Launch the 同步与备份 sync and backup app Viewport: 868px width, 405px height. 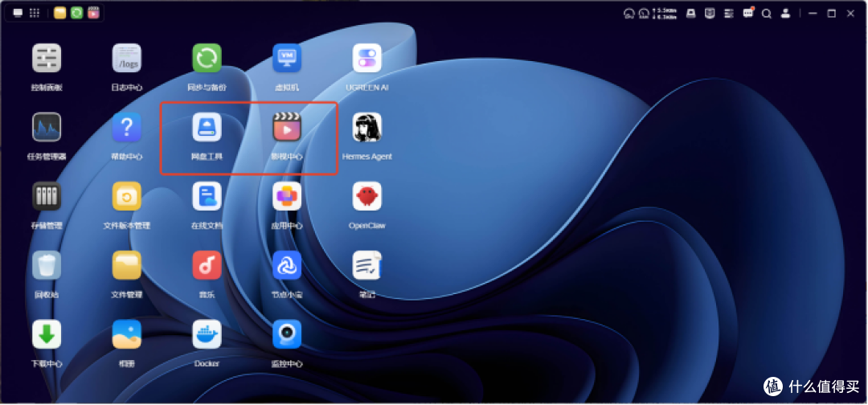point(207,58)
